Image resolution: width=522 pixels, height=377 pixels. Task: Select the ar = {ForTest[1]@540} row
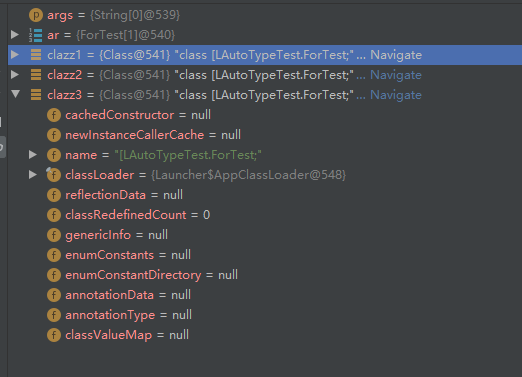265,35
